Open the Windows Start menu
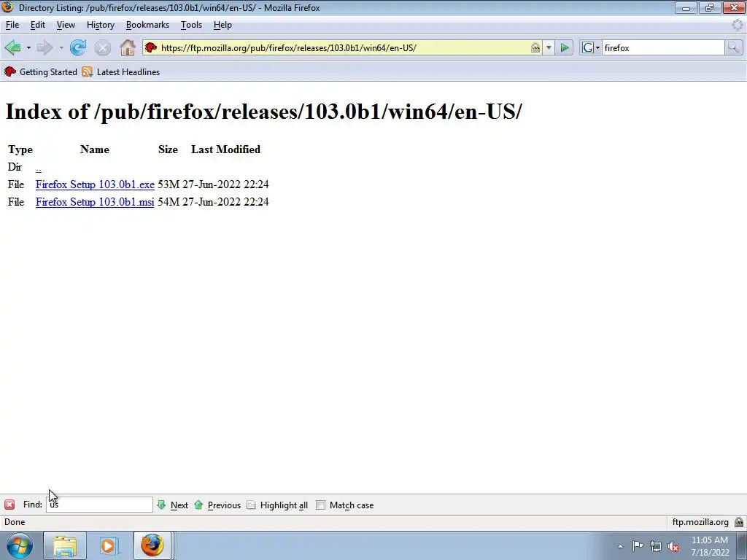 tap(20, 545)
